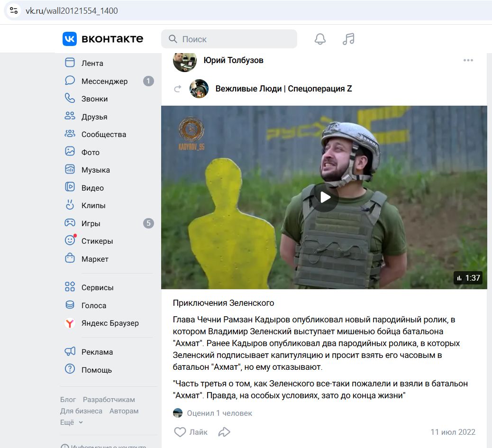The height and width of the screenshot is (448, 492).
Task: Open the Помощь section label
Action: coord(97,370)
